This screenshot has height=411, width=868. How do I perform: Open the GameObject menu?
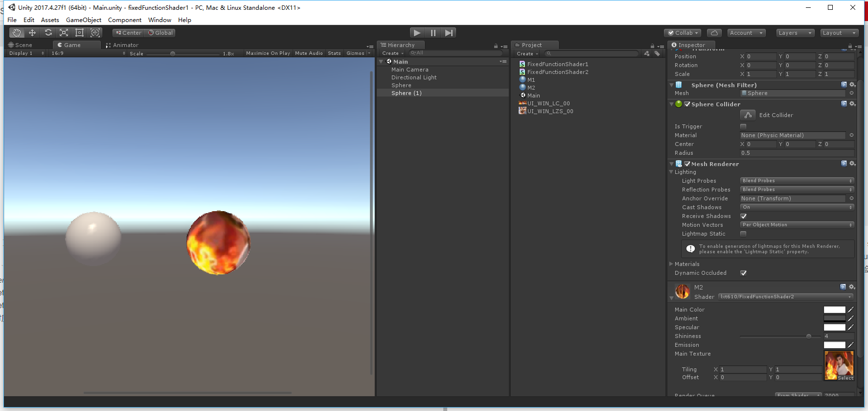(x=84, y=20)
